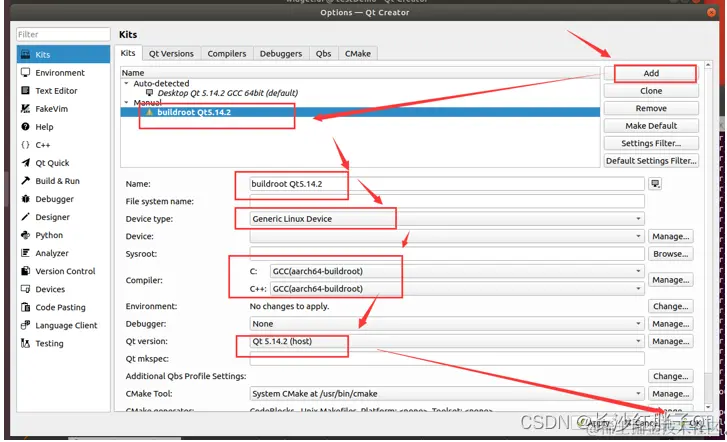Change Additional Qbs Profile Settings

[670, 376]
